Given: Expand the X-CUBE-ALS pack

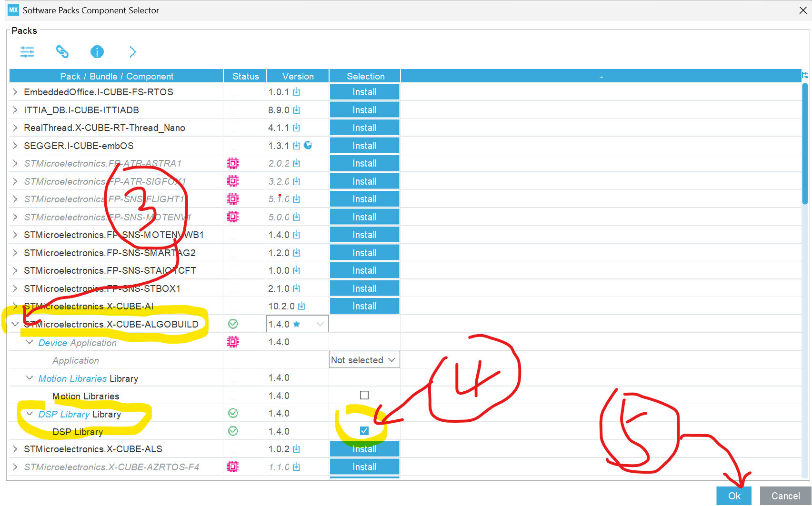Looking at the screenshot, I should coord(15,449).
